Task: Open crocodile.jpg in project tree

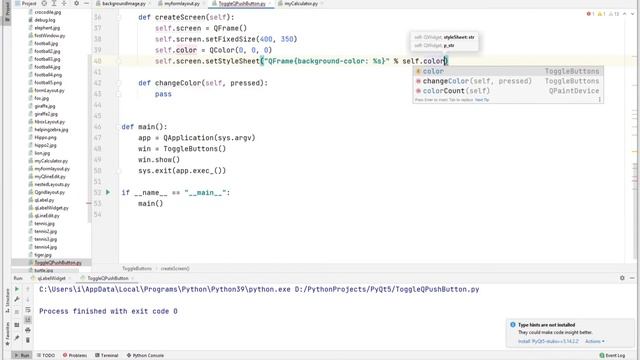Action: click(x=45, y=12)
